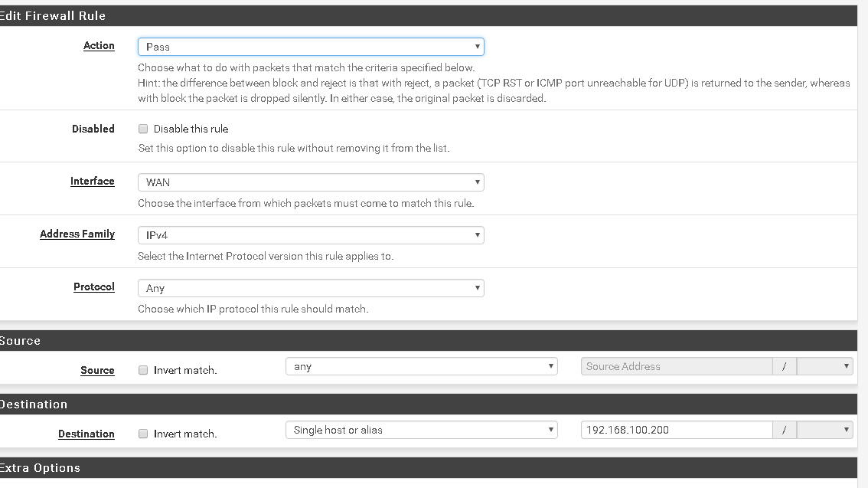This screenshot has height=488, width=868.
Task: Click the 'Choose the interface from which packets' hint
Action: pyautogui.click(x=305, y=203)
